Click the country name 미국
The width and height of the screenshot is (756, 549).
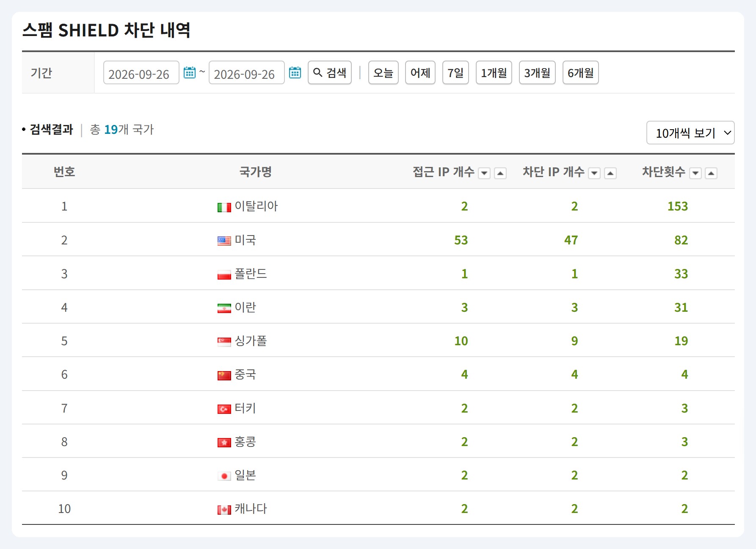pyautogui.click(x=246, y=240)
